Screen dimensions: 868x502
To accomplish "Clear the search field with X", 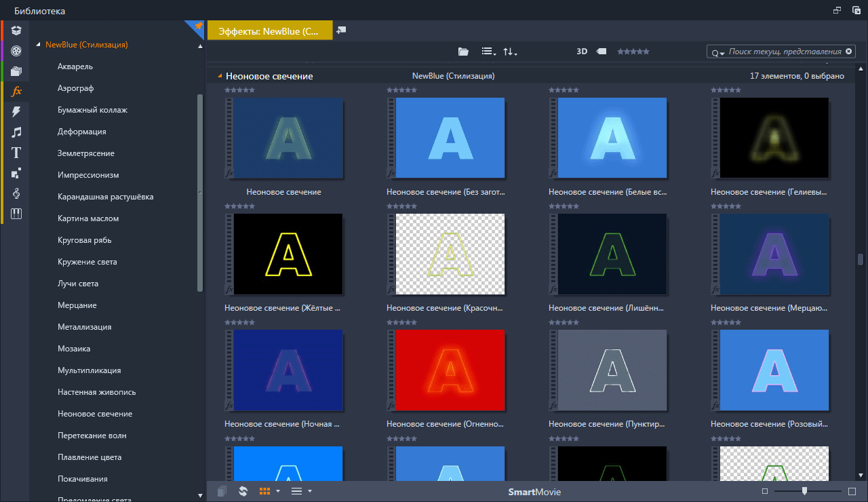I will [x=848, y=52].
